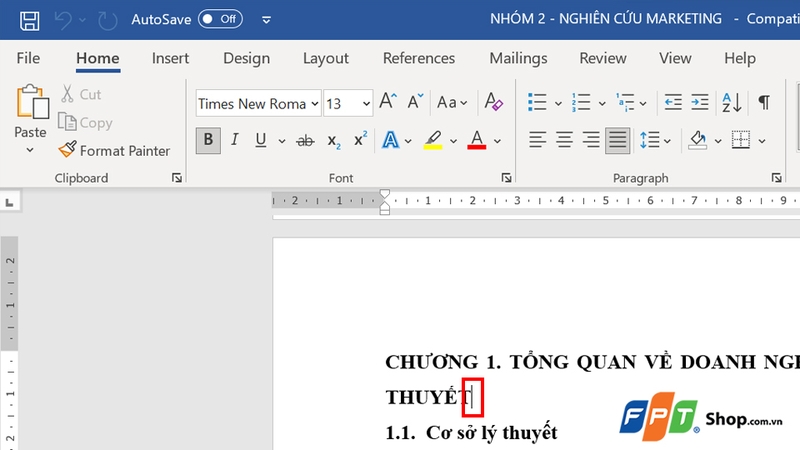The width and height of the screenshot is (800, 450).
Task: Open line and paragraph spacing menu
Action: [x=655, y=140]
